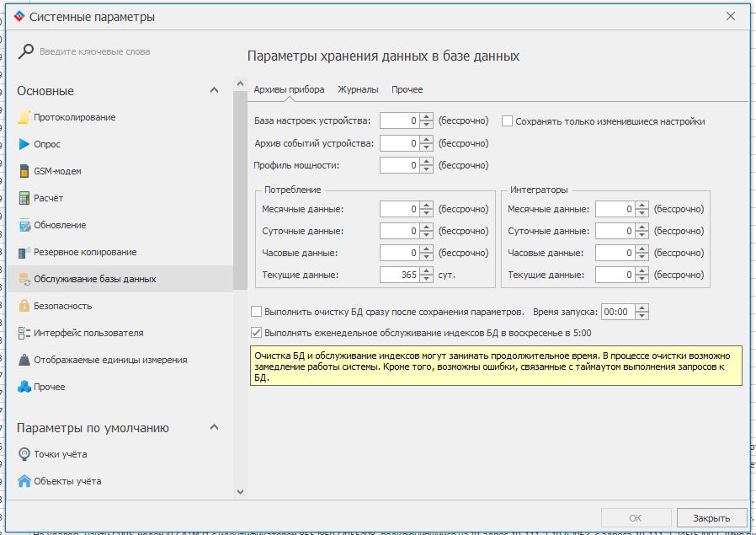Increase Текущие данные consumption value by one
The image size is (756, 535).
427,270
